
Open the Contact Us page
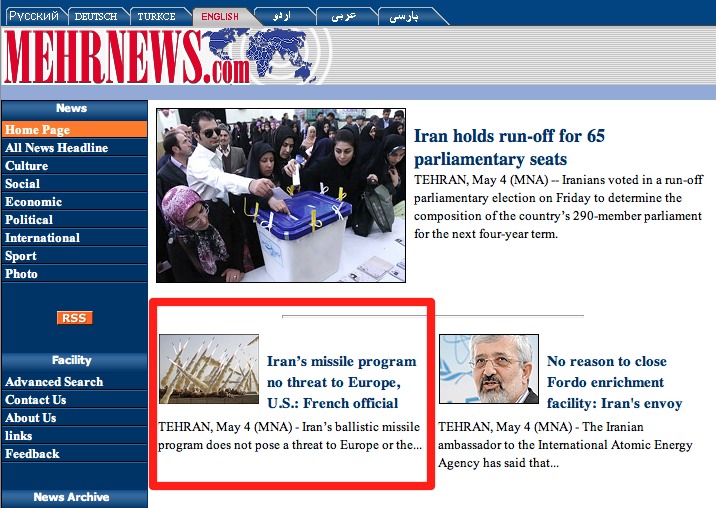(x=74, y=400)
